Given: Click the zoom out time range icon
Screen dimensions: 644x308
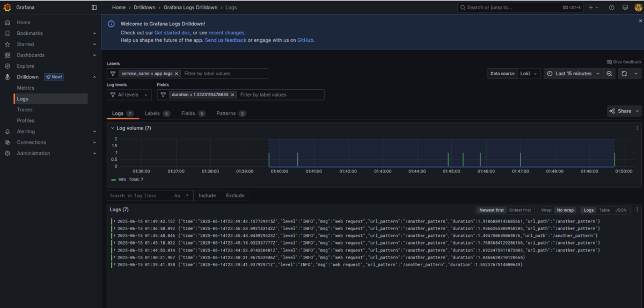Looking at the screenshot, I should click(609, 74).
